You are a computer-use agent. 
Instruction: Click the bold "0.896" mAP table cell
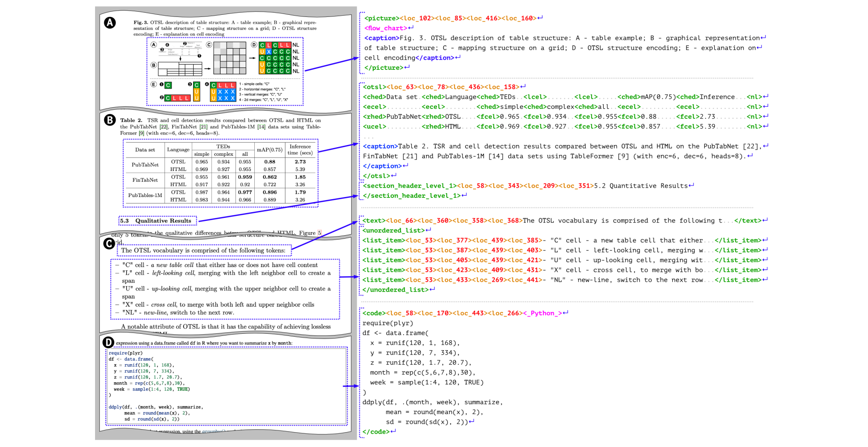click(270, 192)
